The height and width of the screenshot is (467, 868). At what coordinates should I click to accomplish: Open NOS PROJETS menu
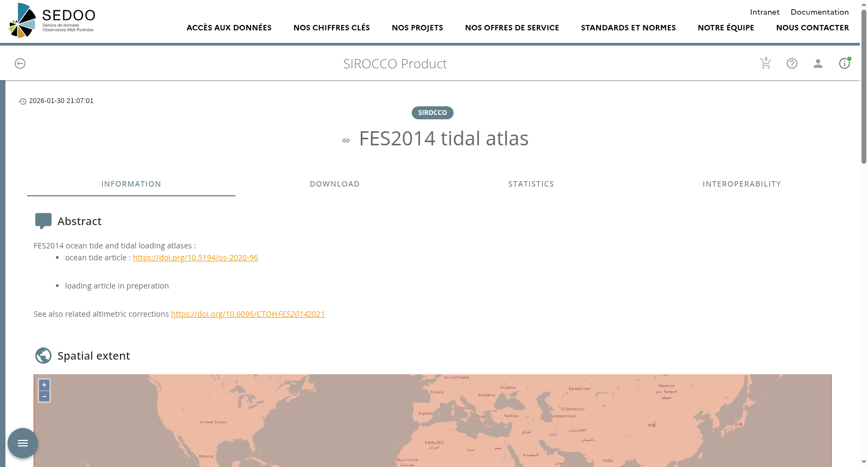(x=417, y=28)
